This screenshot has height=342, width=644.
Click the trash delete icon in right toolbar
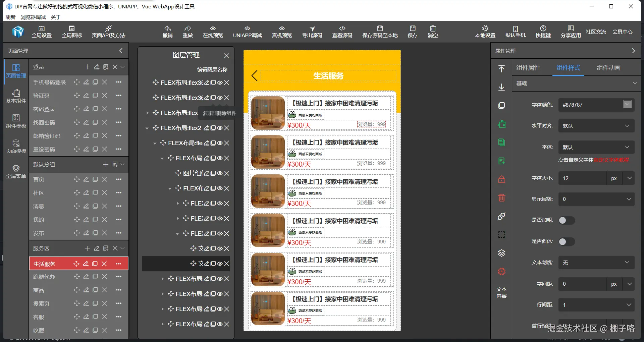click(x=501, y=198)
